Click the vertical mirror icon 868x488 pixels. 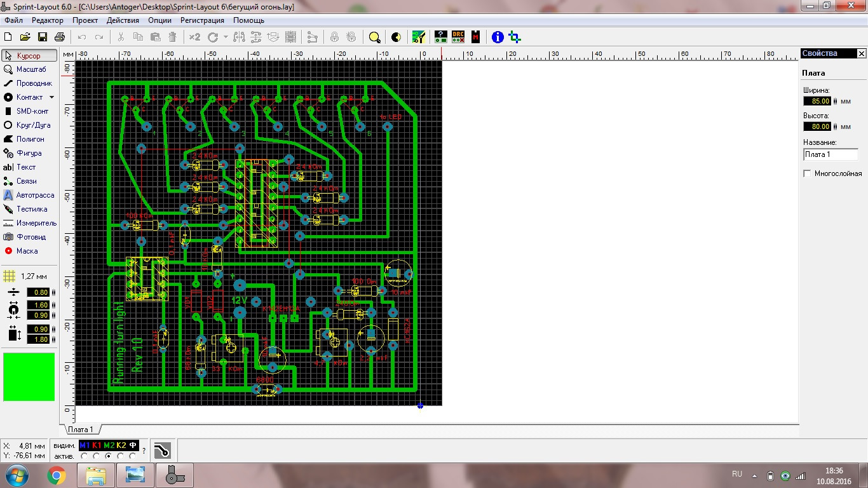(x=257, y=37)
